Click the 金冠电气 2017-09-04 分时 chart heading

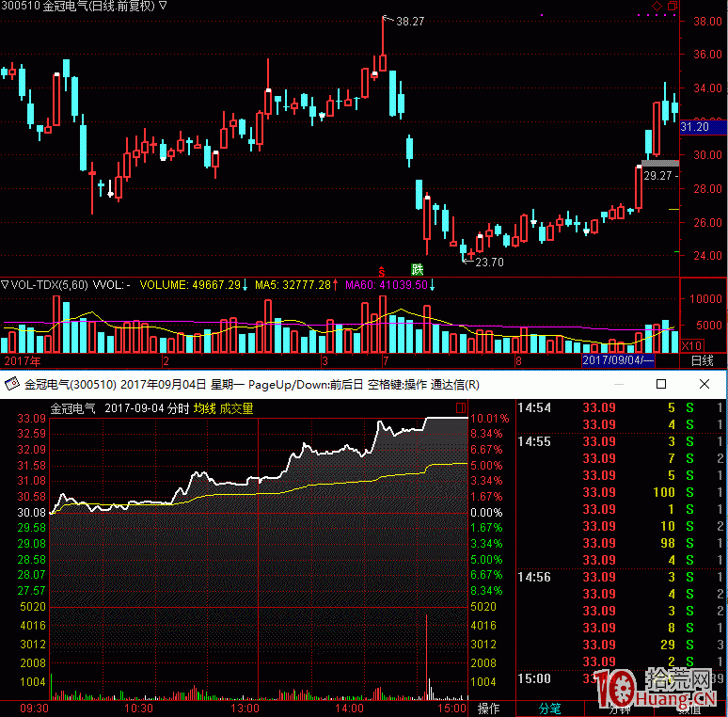tap(119, 408)
